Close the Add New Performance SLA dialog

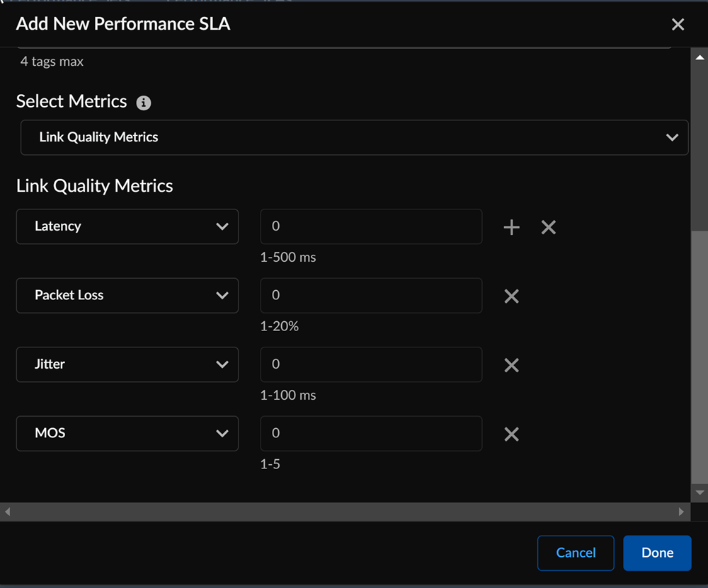[678, 25]
